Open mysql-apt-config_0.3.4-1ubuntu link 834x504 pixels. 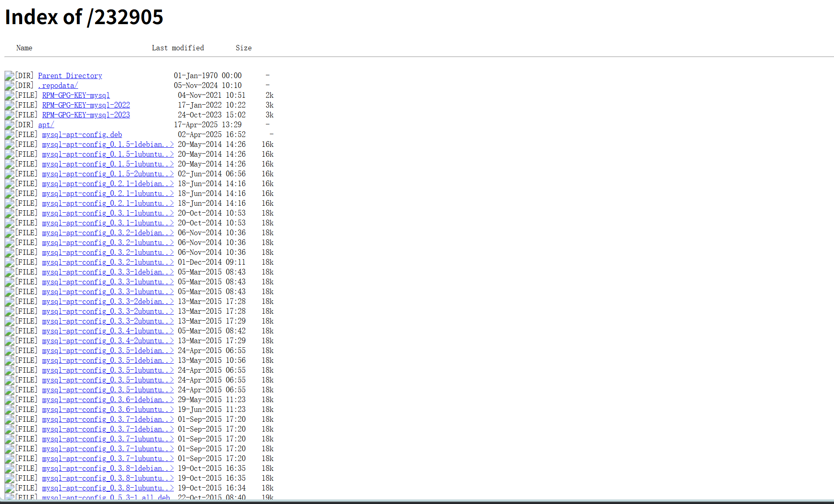pos(108,331)
